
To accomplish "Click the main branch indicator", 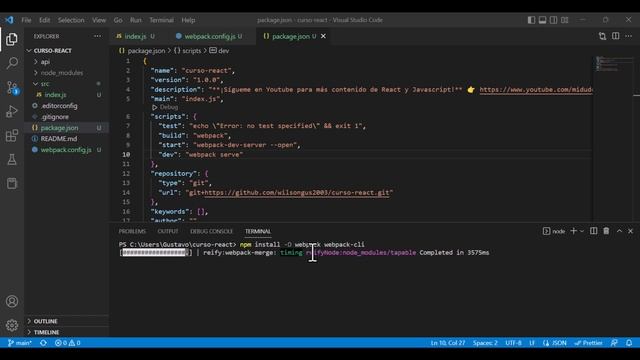I will pos(19,343).
